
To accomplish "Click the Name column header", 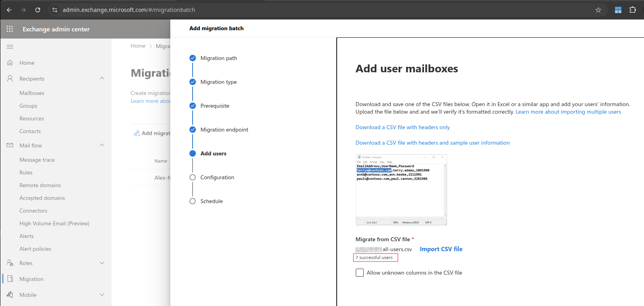I will tap(161, 161).
